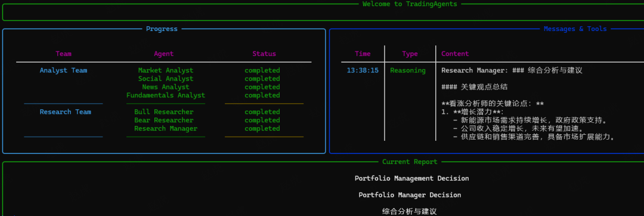Click 'Portfolio Management Decision' heading in report
Screen dimensions: 644x216
pos(412,178)
